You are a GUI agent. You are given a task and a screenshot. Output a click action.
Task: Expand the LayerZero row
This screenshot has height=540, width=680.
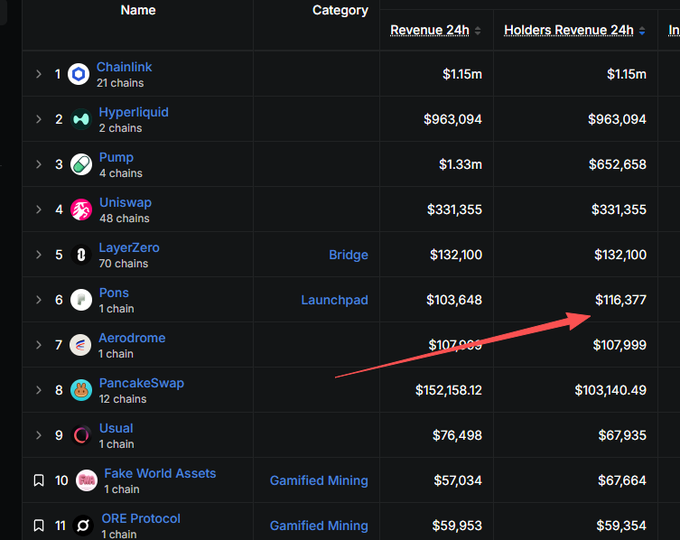tap(39, 255)
